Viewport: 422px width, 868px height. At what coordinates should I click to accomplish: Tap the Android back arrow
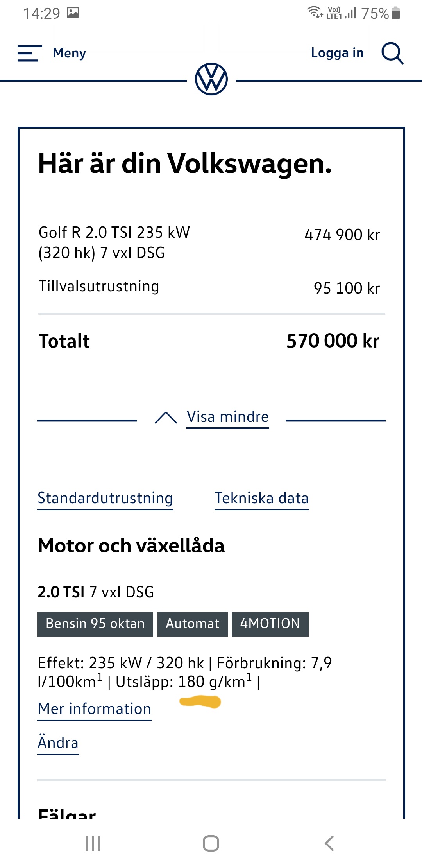[x=329, y=843]
